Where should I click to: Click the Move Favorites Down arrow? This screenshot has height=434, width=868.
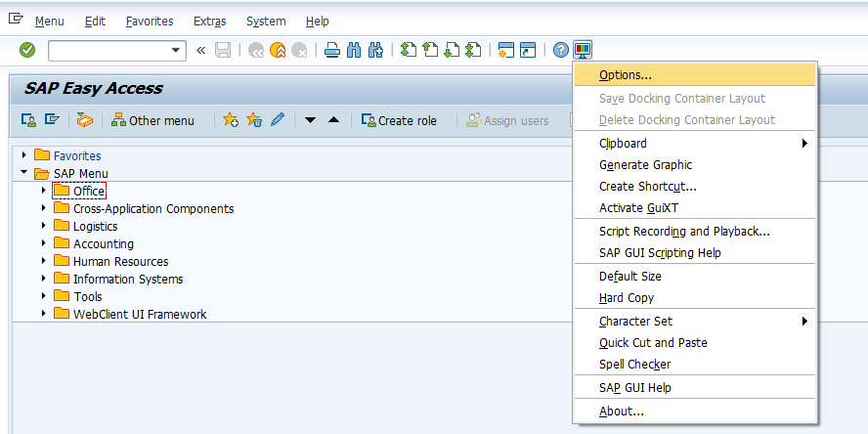pyautogui.click(x=311, y=120)
